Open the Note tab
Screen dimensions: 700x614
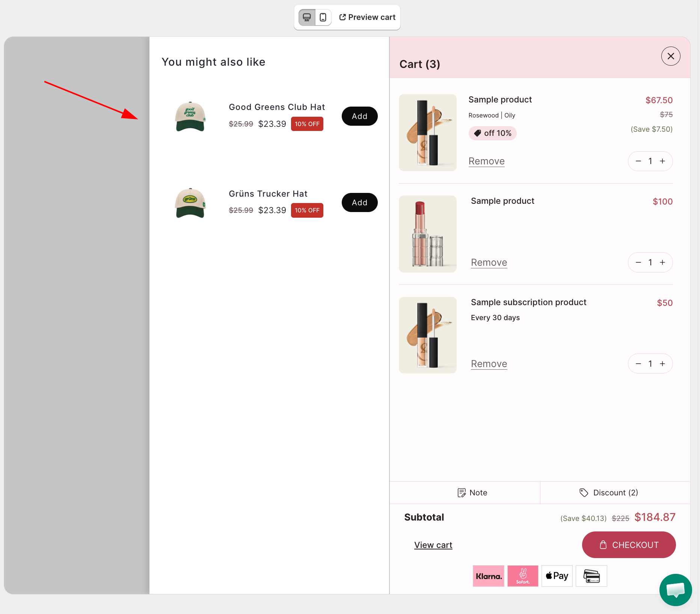click(x=465, y=493)
